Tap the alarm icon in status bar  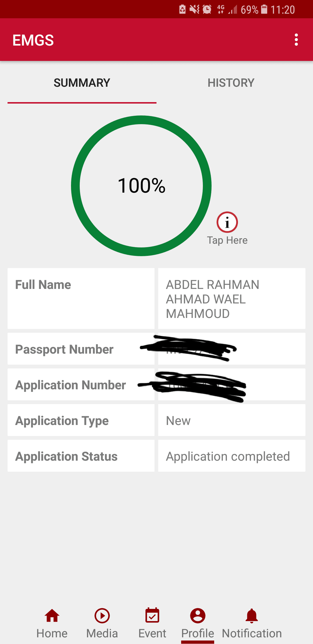(207, 10)
